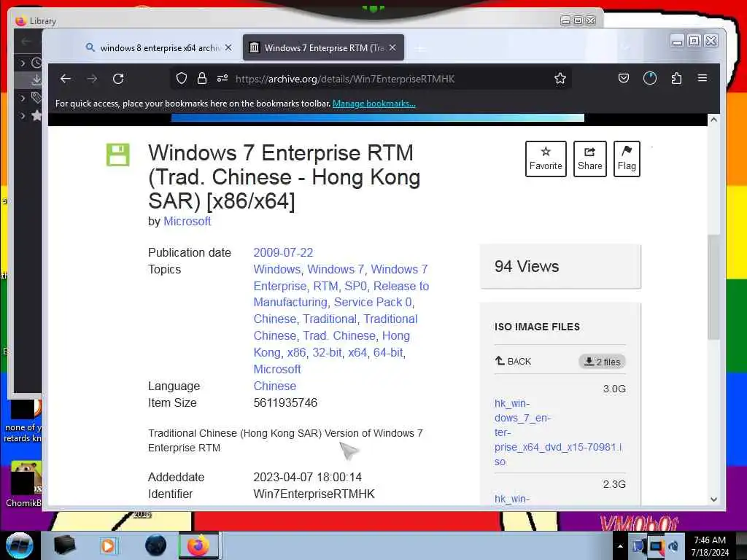
Task: Open the RTM topic link
Action: [x=325, y=286]
